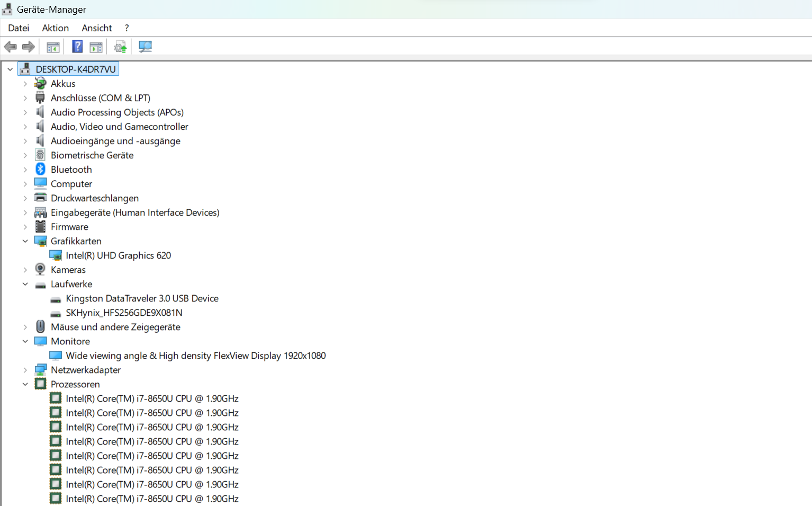Expand the Biometrische Geräte node
This screenshot has width=812, height=506.
pos(25,155)
